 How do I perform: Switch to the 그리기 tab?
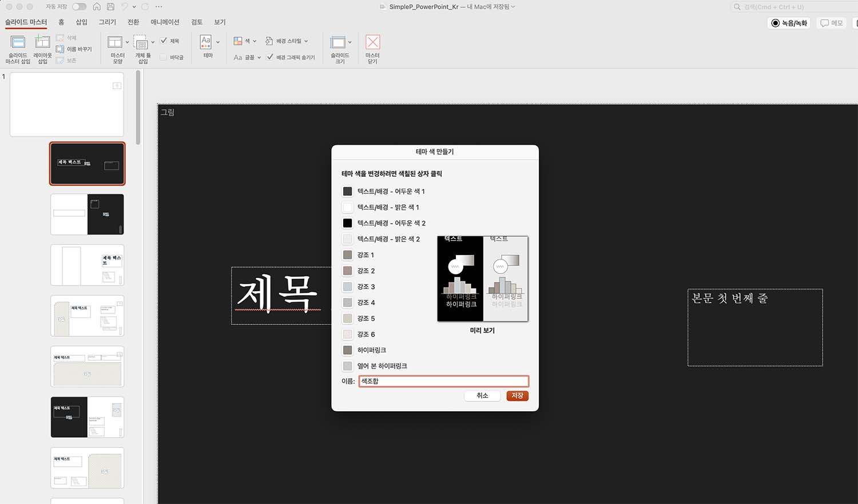(108, 22)
